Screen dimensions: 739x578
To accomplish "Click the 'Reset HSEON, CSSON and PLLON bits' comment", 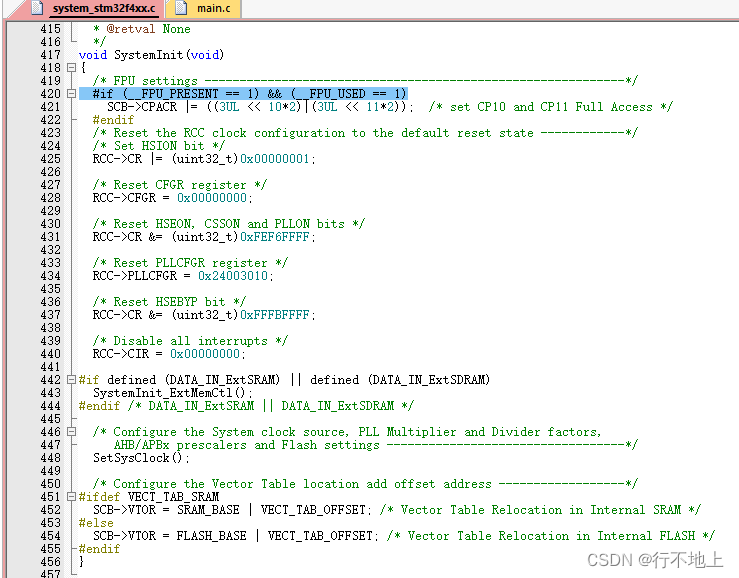I will (x=229, y=224).
